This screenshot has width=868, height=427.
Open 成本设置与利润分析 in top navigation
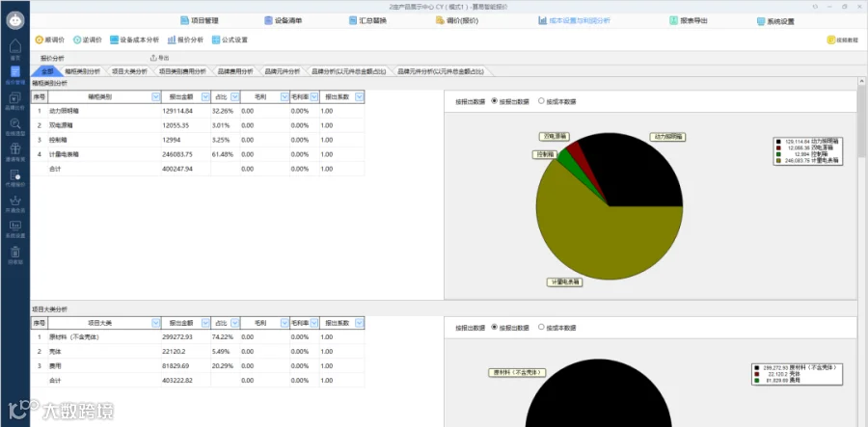pos(574,20)
